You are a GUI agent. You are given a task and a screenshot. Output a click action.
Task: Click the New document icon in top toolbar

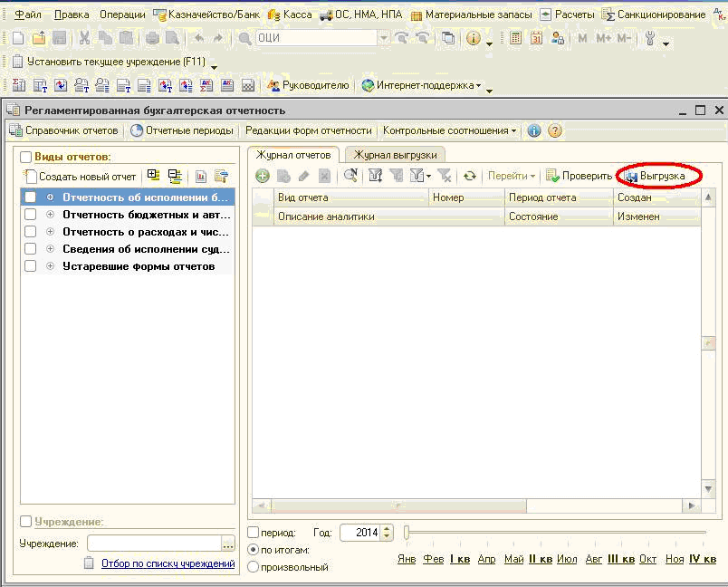click(17, 38)
